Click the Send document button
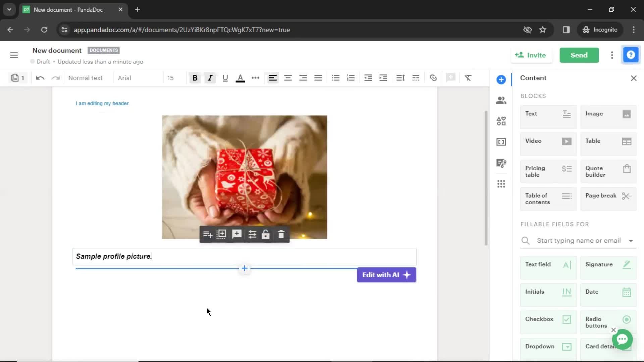This screenshot has width=644, height=362. pos(579,55)
